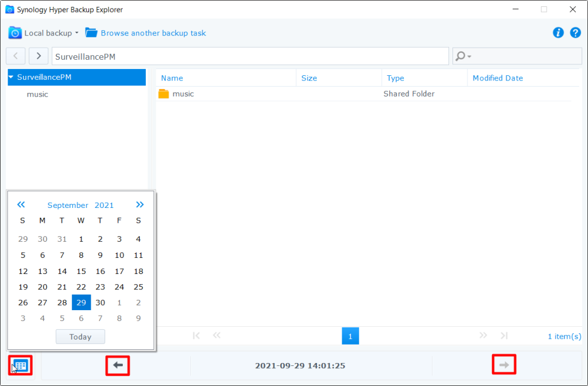Click the 2021 year label in calendar
Viewport: 588px width, 386px height.
point(104,205)
